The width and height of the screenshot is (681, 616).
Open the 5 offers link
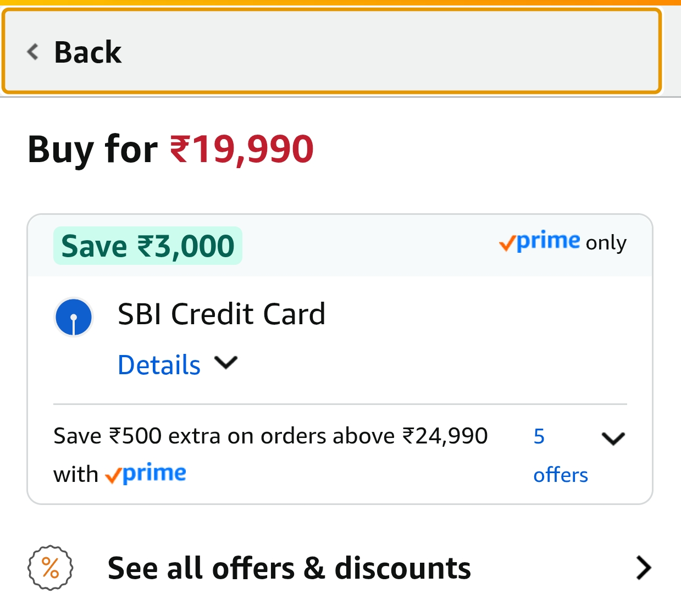click(560, 456)
